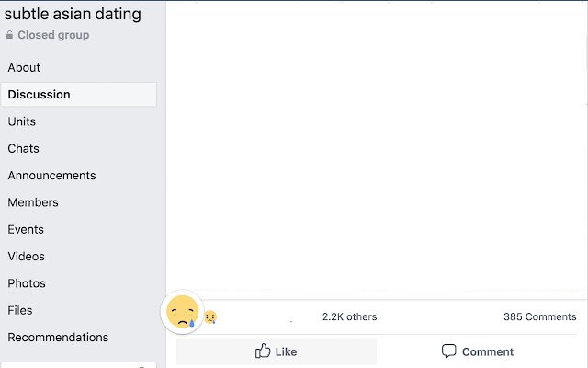The image size is (588, 368).
Task: Open the About section
Action: coord(24,67)
